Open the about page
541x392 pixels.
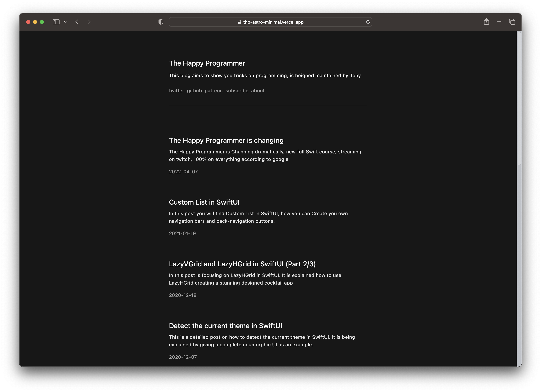coord(258,91)
